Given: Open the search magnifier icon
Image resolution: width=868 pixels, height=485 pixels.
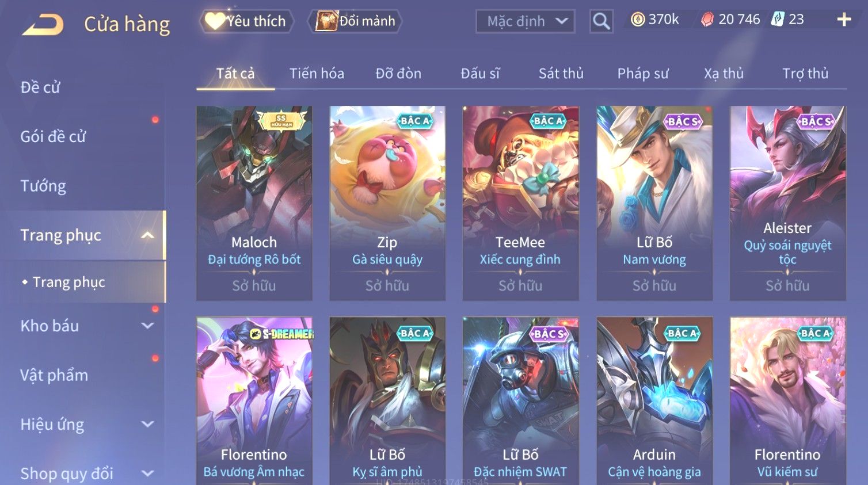Looking at the screenshot, I should pyautogui.click(x=601, y=22).
